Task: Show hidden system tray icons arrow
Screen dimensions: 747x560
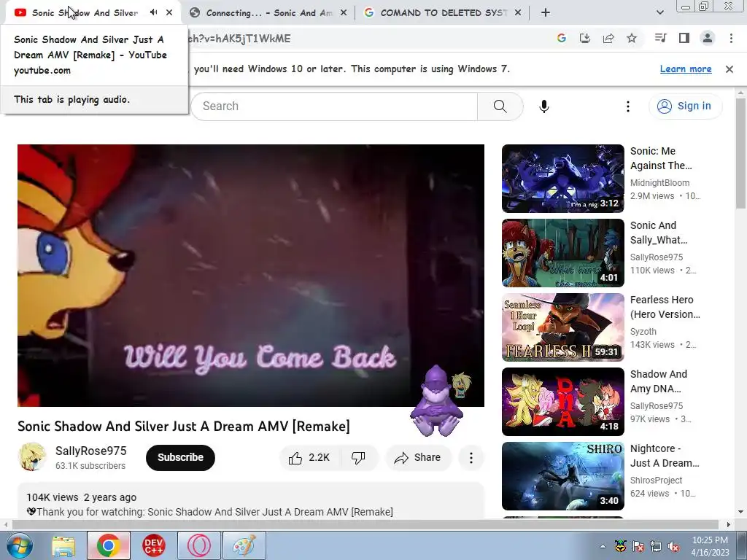Action: pyautogui.click(x=603, y=546)
